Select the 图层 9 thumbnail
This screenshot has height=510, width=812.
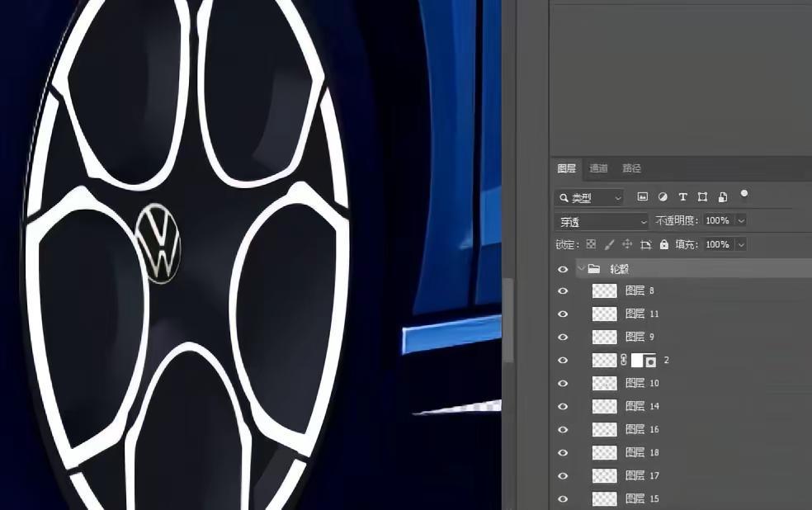click(x=604, y=337)
